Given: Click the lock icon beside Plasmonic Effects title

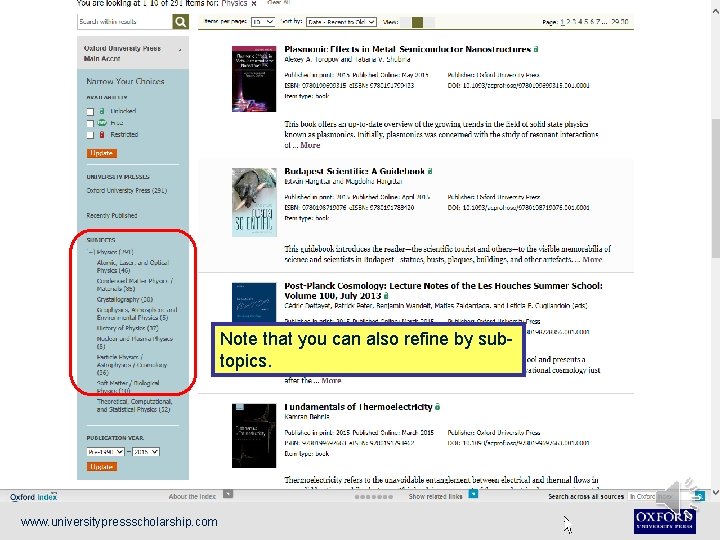Looking at the screenshot, I should (x=535, y=49).
